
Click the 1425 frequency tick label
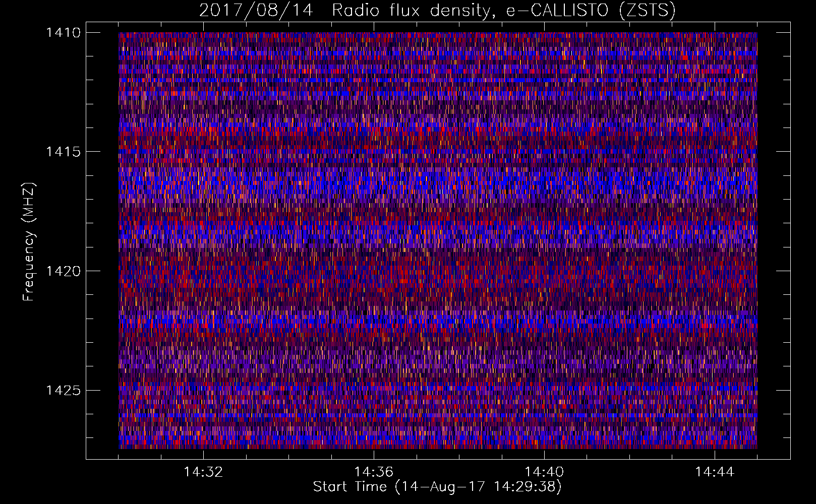pos(63,390)
